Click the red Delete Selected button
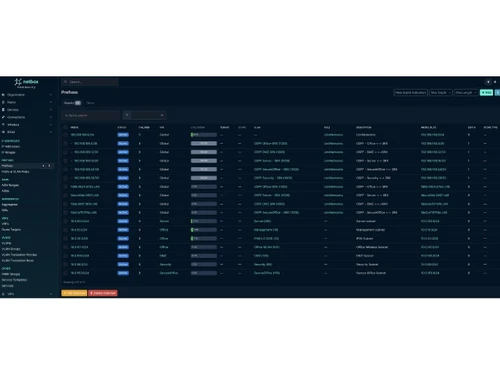 103,293
